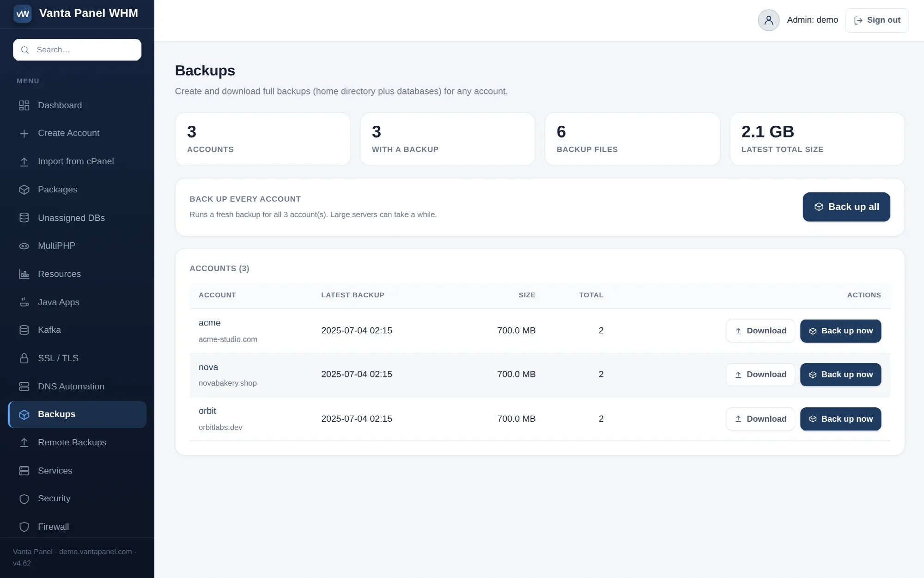Click the server icon beside DNS Automation

[24, 387]
